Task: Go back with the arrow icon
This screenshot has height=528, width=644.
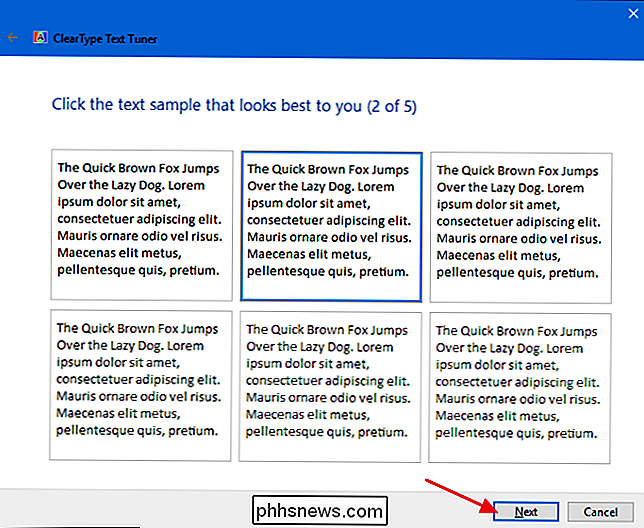Action: tap(13, 38)
